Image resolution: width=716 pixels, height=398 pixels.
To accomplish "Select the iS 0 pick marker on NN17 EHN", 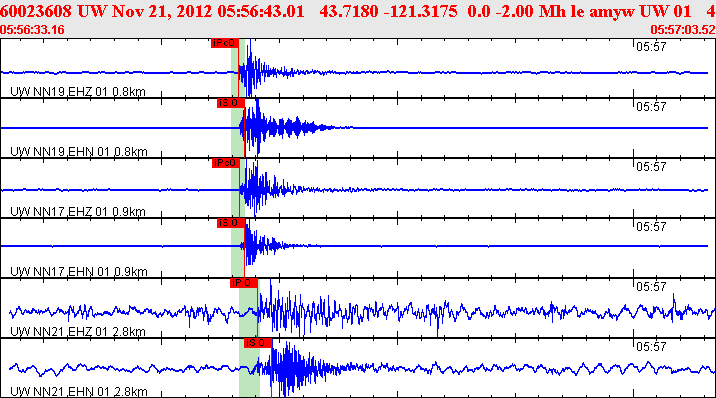I will 231,223.
